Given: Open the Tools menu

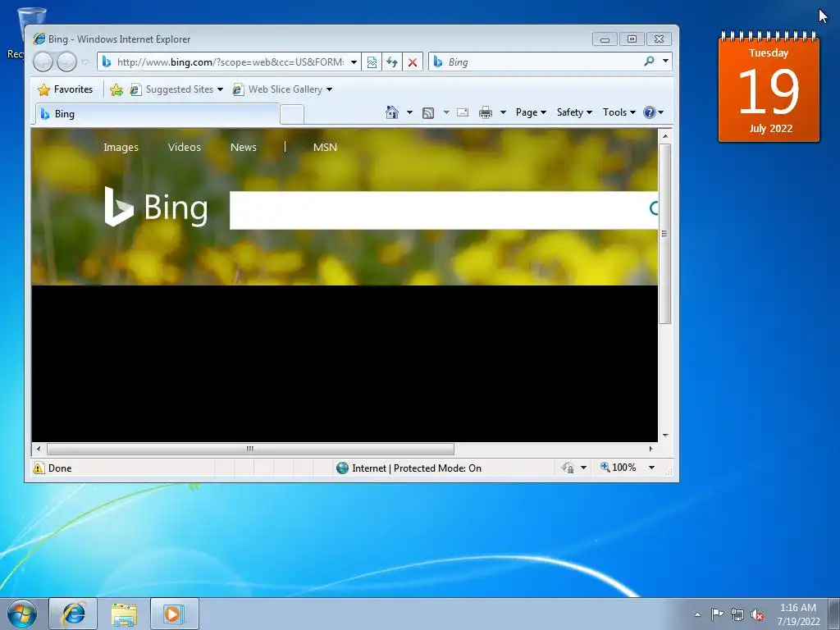Looking at the screenshot, I should pos(619,112).
